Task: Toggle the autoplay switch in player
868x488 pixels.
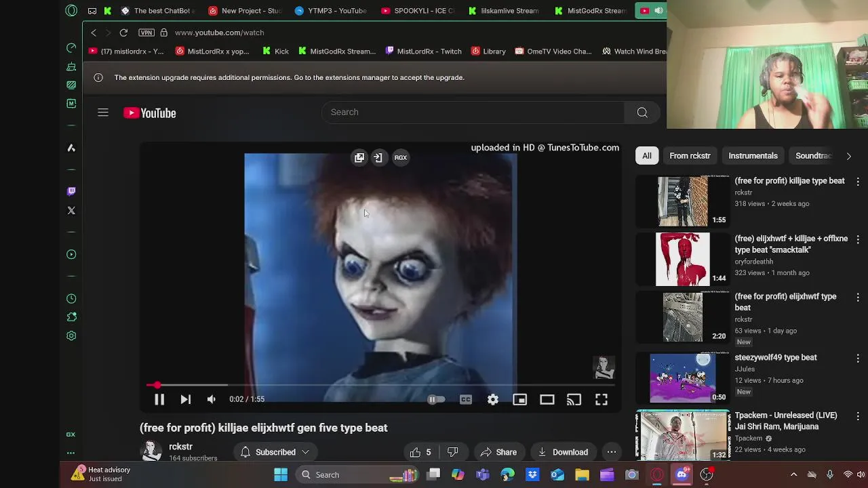Action: point(436,399)
